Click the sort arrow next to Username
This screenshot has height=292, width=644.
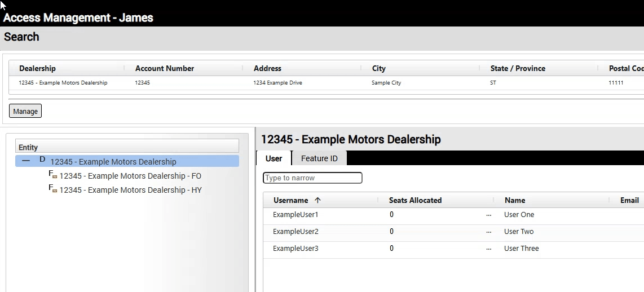point(317,200)
